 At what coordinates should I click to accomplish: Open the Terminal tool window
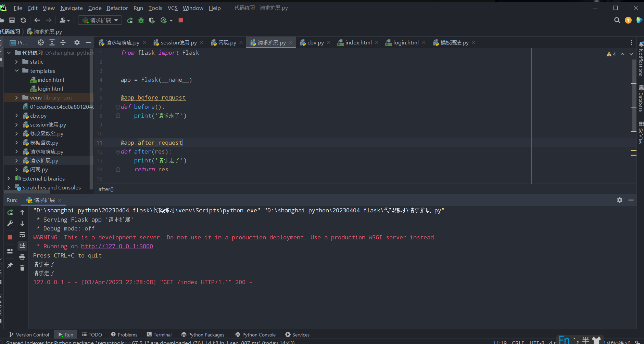pyautogui.click(x=159, y=335)
